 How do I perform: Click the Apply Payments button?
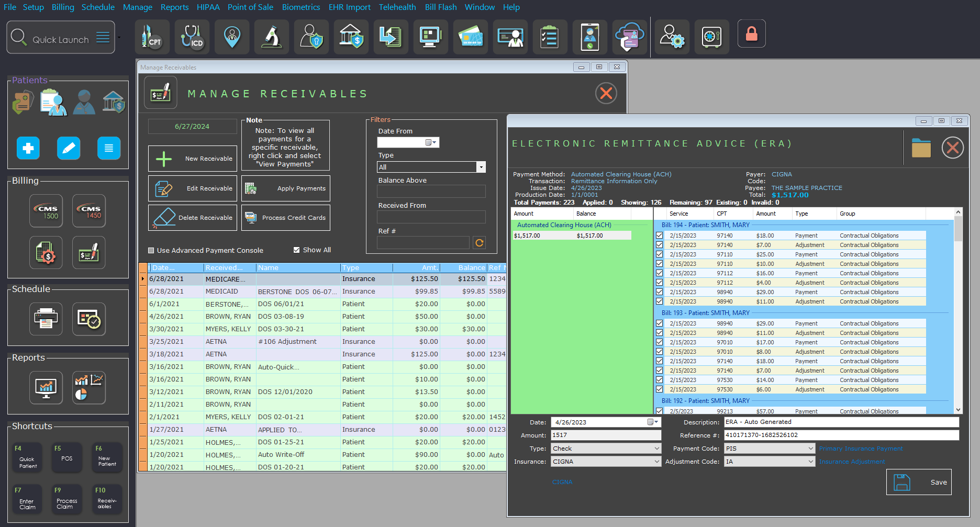(286, 188)
